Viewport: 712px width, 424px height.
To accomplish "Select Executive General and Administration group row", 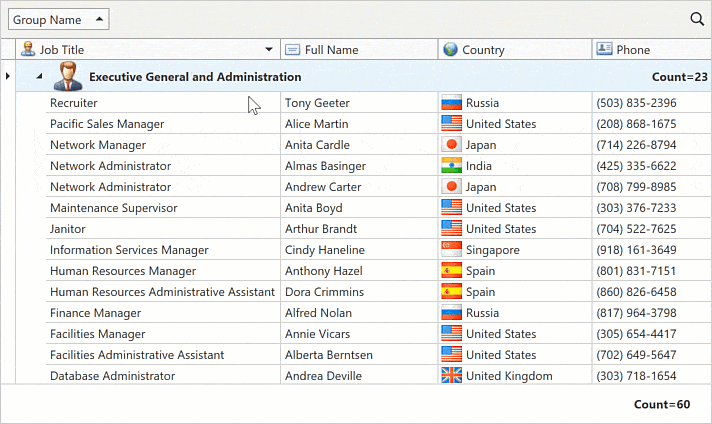I will coord(363,76).
